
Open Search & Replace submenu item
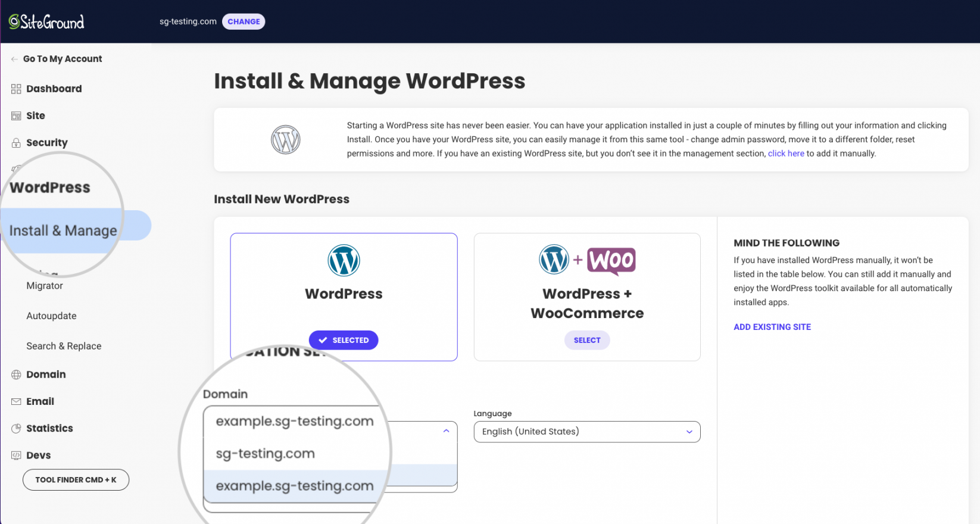click(64, 346)
